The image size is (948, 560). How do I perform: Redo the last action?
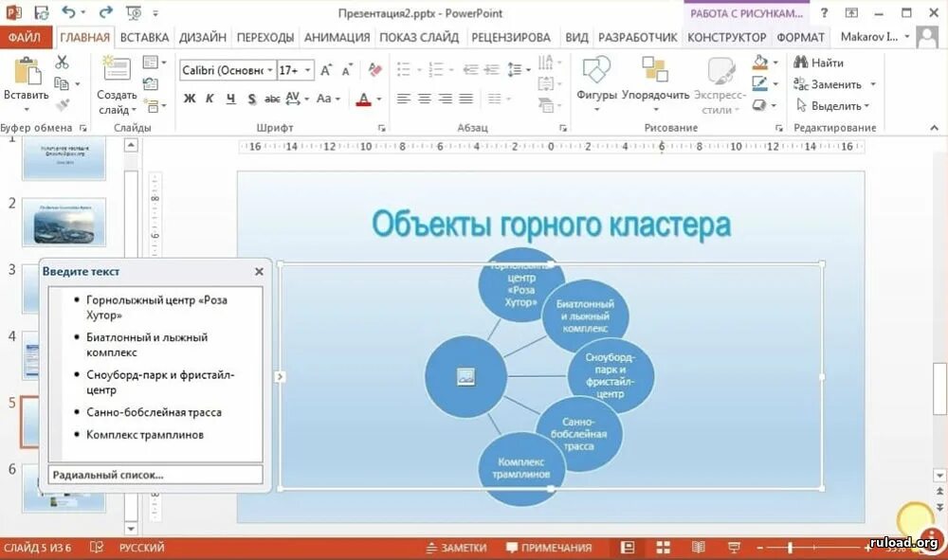coord(105,12)
